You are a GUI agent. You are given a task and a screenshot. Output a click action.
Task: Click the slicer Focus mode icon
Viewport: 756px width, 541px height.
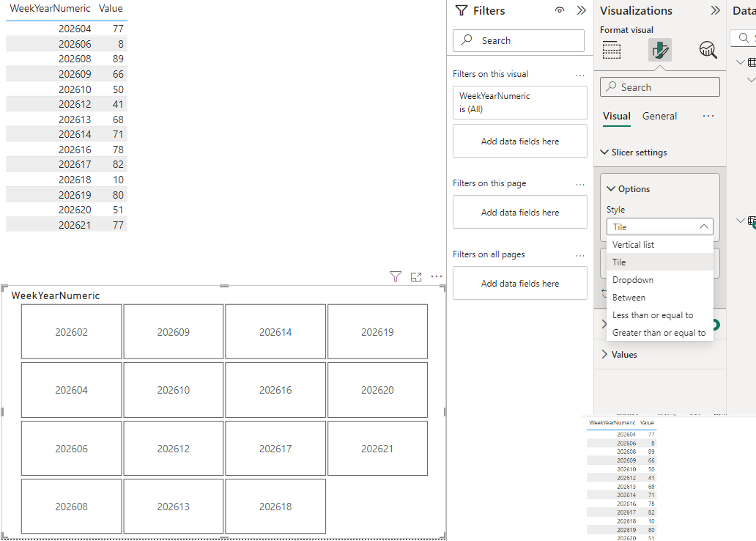click(416, 276)
